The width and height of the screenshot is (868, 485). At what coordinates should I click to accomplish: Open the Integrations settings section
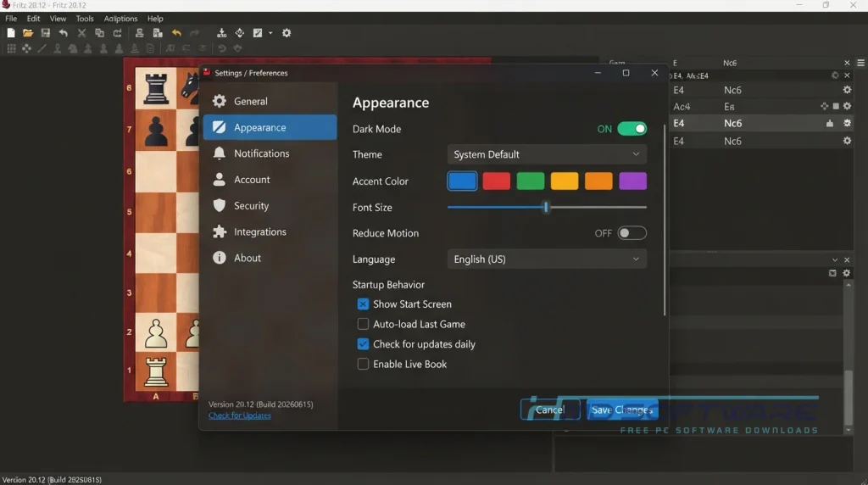coord(270,231)
